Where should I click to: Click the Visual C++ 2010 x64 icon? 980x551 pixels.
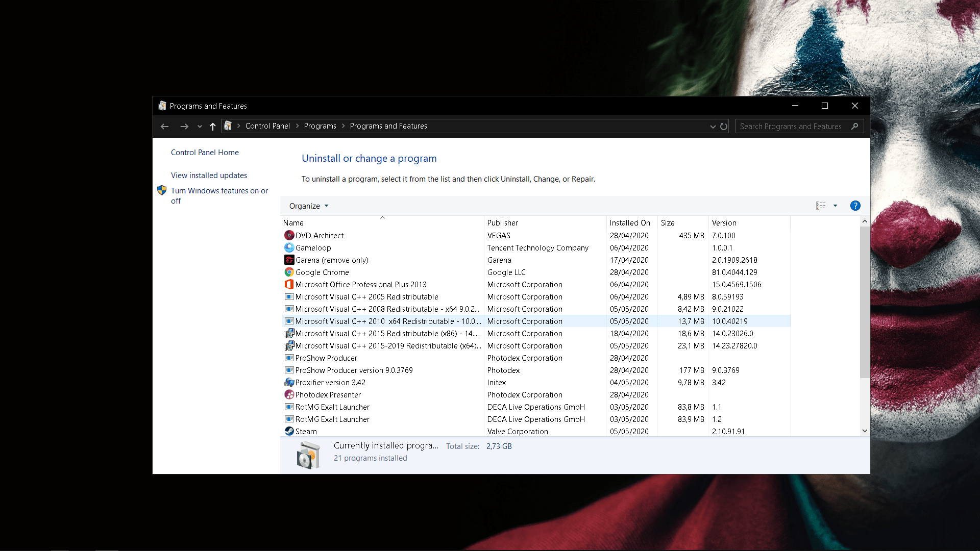[289, 321]
